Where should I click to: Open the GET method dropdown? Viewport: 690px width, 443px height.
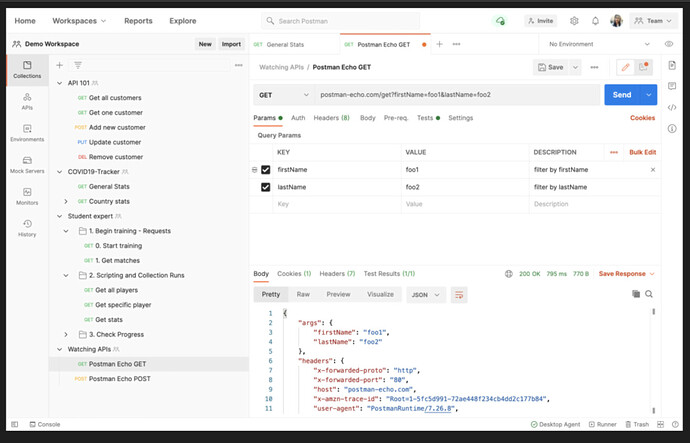tap(283, 95)
